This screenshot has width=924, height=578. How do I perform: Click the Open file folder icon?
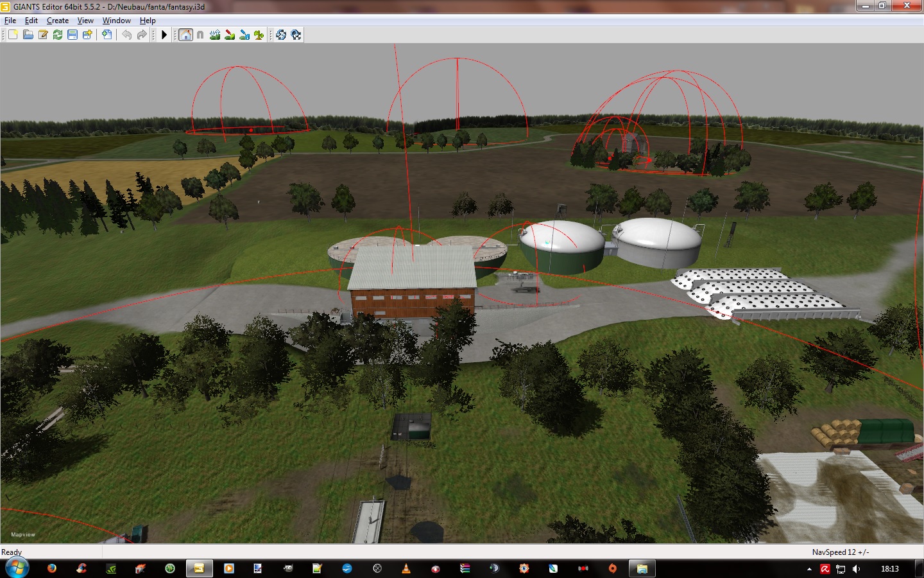coord(28,35)
